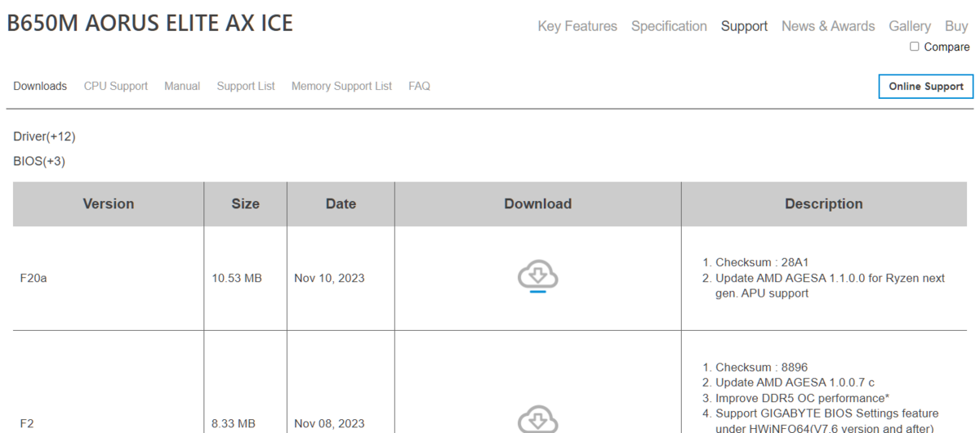Screen dimensions: 980x433
Task: Open News & Awards page
Action: (828, 26)
